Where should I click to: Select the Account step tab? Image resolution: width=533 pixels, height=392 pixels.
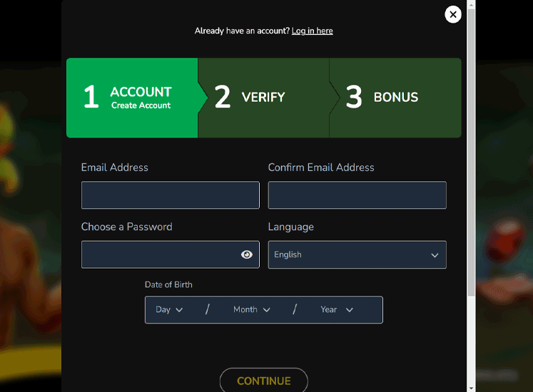click(x=132, y=98)
